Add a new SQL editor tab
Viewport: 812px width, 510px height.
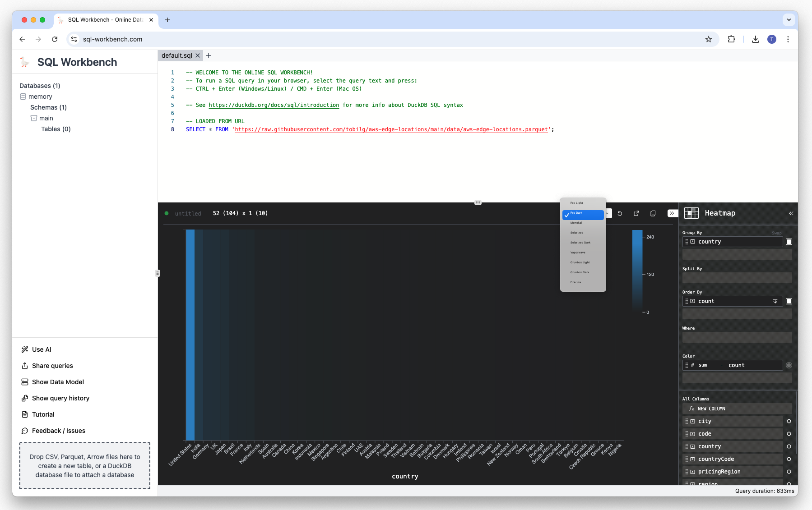tap(209, 55)
